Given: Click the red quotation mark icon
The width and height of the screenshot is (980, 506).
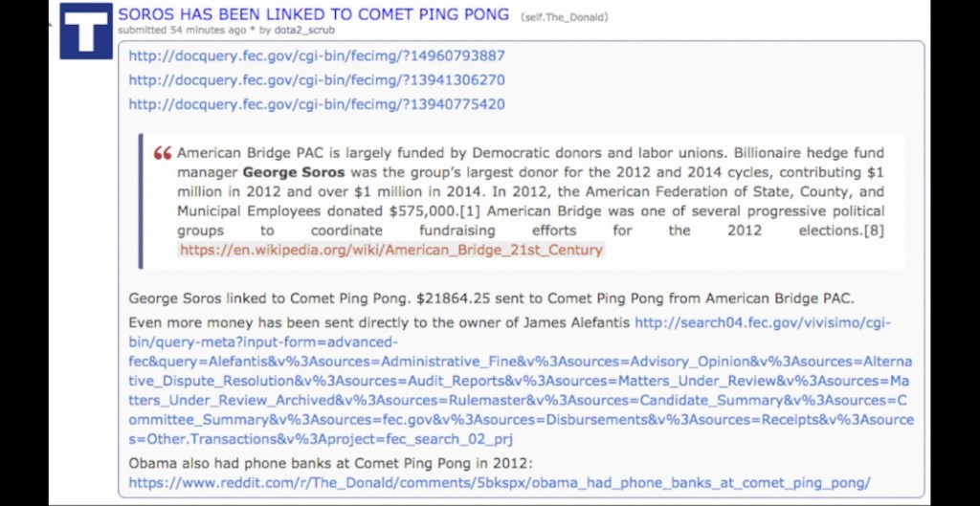Looking at the screenshot, I should (163, 153).
